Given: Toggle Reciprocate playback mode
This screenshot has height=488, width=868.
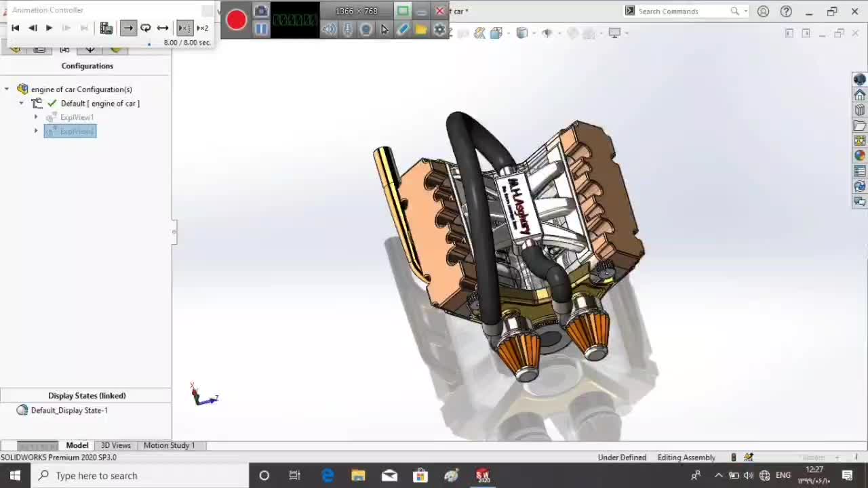Looking at the screenshot, I should tap(163, 28).
